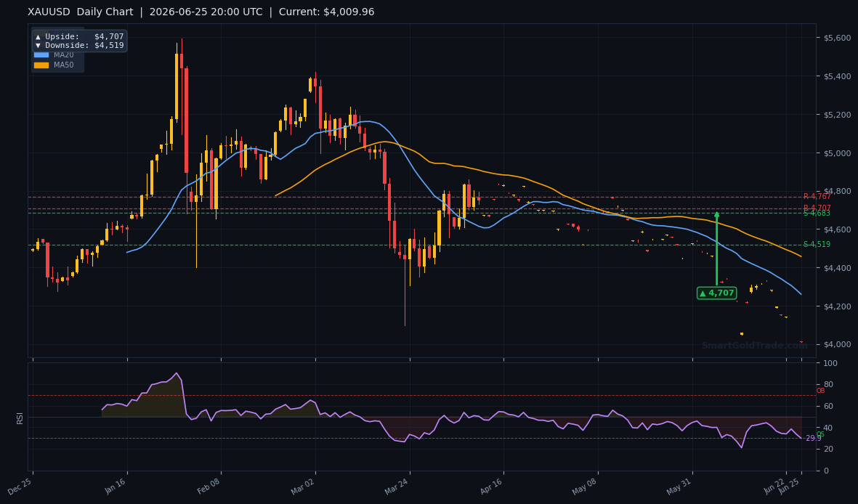This screenshot has height=504, width=858.
Task: Select the S 4,683 support label
Action: [817, 214]
